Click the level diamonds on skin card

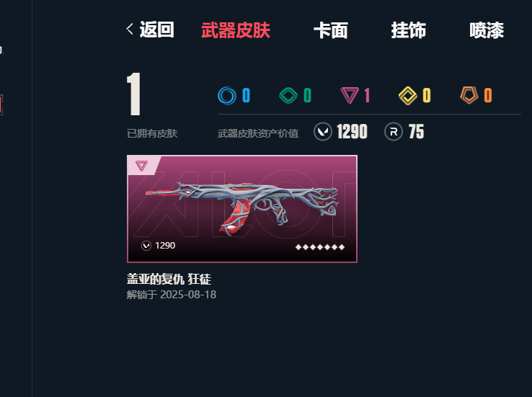tap(320, 247)
